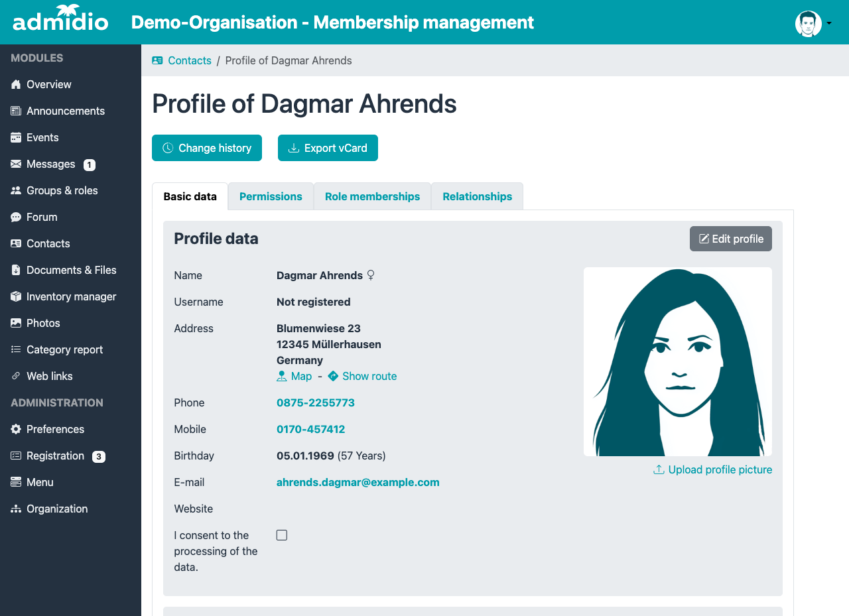This screenshot has width=849, height=616.
Task: Click the Change history button
Action: pos(207,148)
